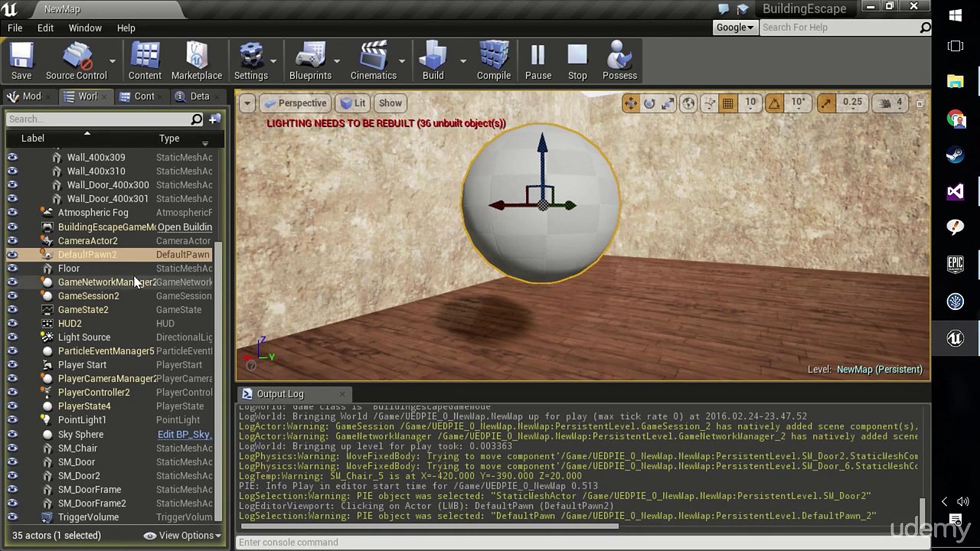Viewport: 980px width, 551px height.
Task: Click the Compile toolbar icon
Action: (x=494, y=61)
